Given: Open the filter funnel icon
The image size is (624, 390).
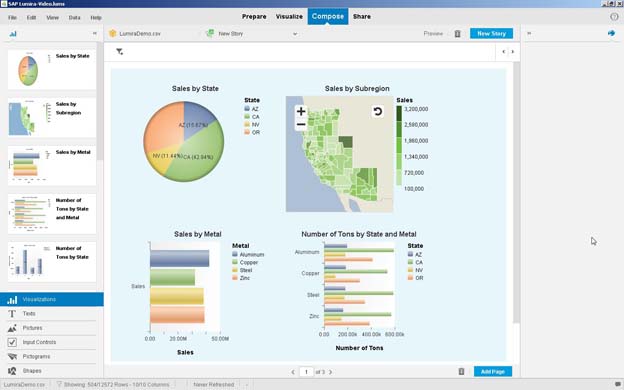Looking at the screenshot, I should pos(119,52).
